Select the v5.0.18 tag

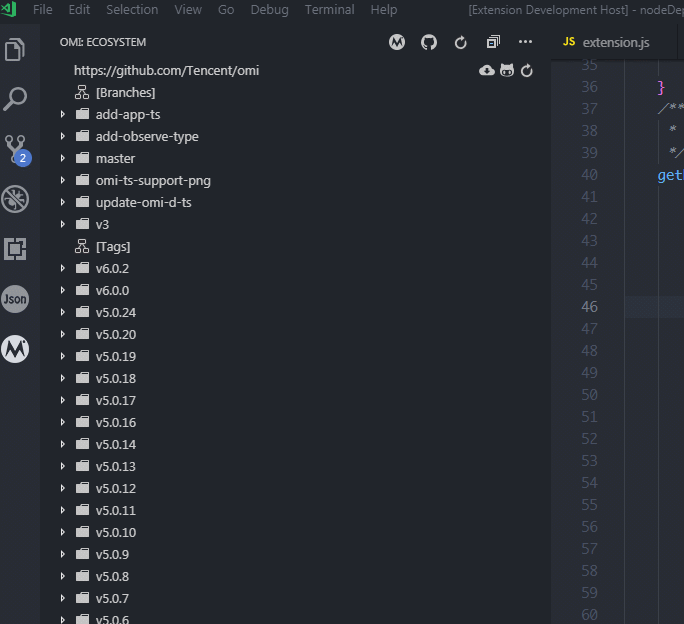295,378
